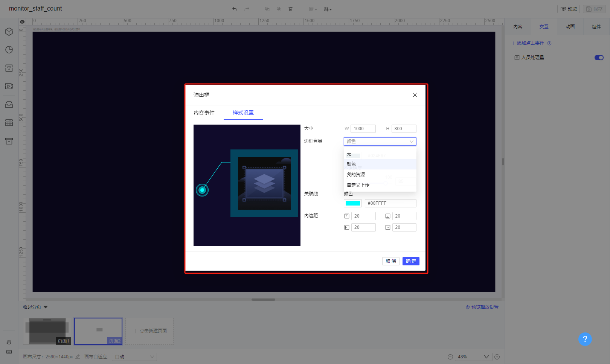Toggle the 人员处理量 switch off

599,58
